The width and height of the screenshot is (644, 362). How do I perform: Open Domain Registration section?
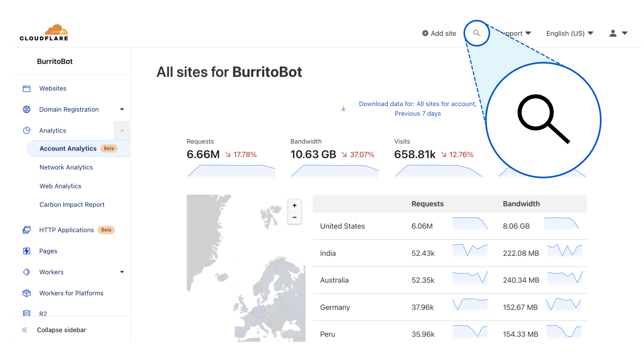(x=69, y=109)
